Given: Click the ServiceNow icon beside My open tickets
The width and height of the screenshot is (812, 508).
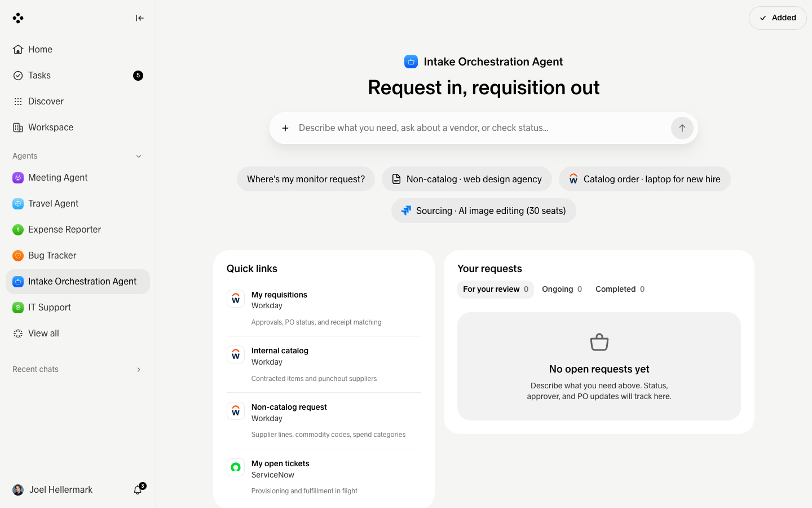Looking at the screenshot, I should (236, 467).
